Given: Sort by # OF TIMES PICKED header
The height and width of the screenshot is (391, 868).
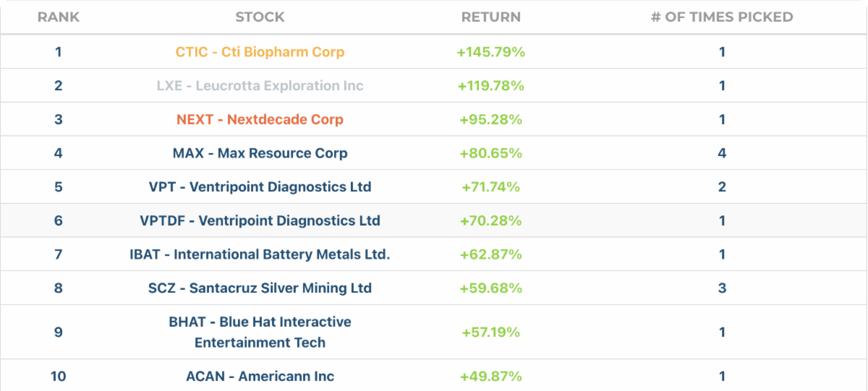Looking at the screenshot, I should (722, 17).
